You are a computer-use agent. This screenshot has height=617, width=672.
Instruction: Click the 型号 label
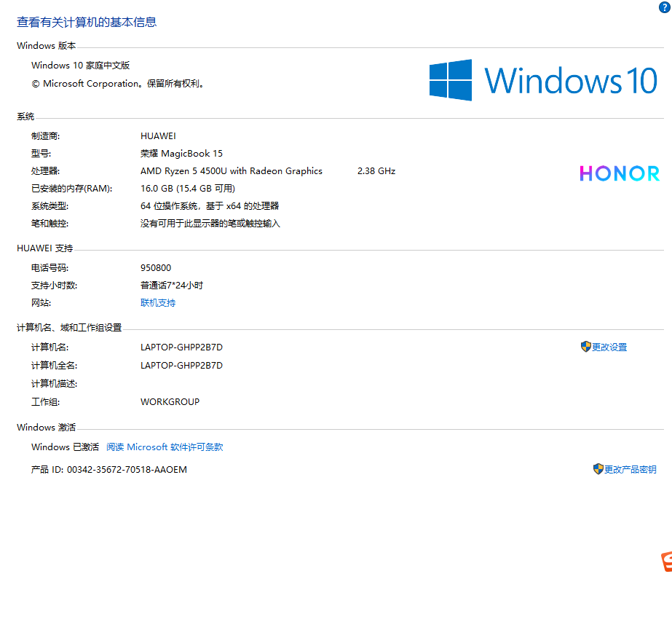(41, 154)
